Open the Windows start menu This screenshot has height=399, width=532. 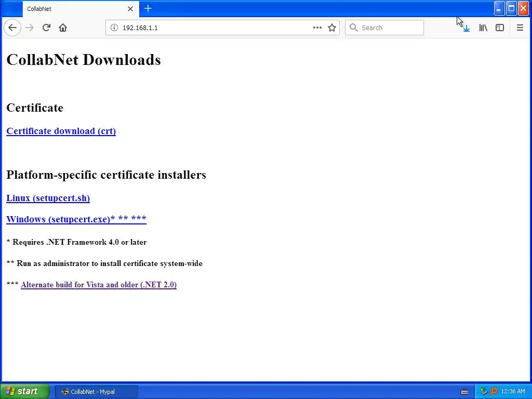[24, 391]
